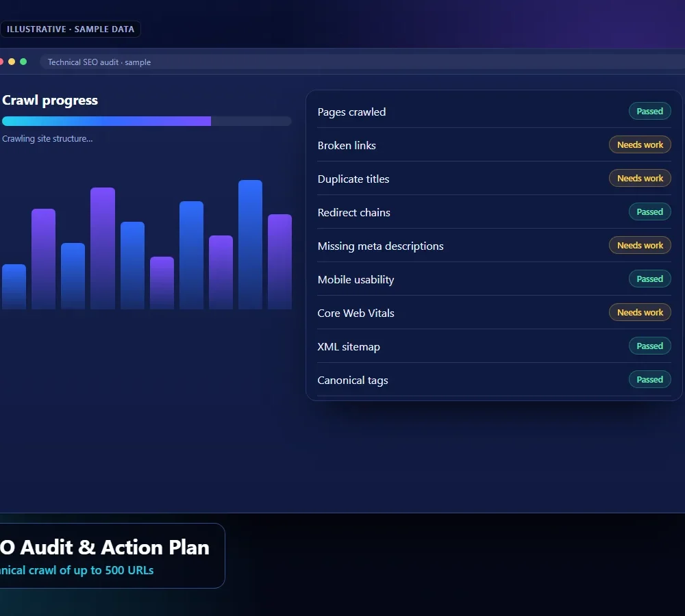Viewport: 685px width, 616px height.
Task: Click the "Audit & Action Plan" card title
Action: click(x=115, y=548)
